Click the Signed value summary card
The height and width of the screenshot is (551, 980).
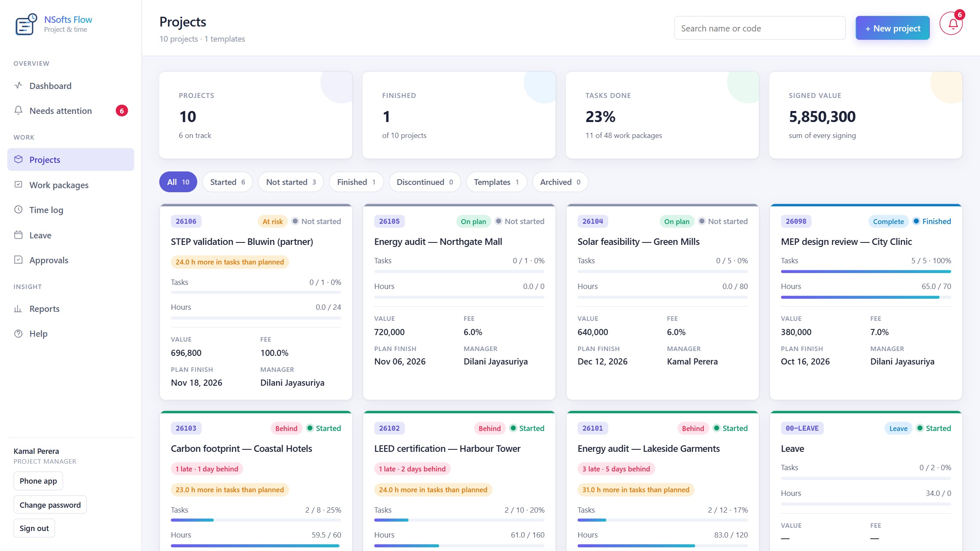[x=866, y=115]
